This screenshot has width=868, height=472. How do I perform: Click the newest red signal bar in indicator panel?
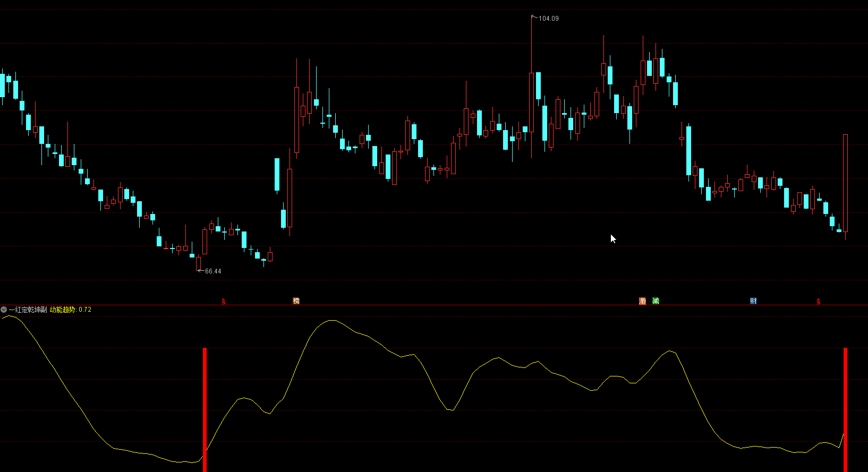845,409
